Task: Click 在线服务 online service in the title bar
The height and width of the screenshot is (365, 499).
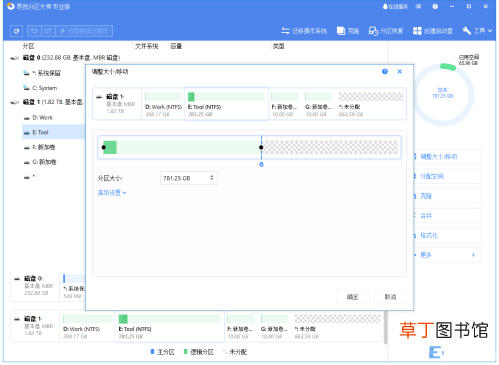Action: 395,6
